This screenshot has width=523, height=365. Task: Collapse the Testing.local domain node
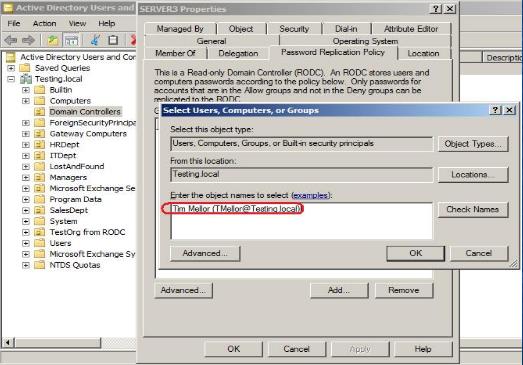[x=11, y=79]
